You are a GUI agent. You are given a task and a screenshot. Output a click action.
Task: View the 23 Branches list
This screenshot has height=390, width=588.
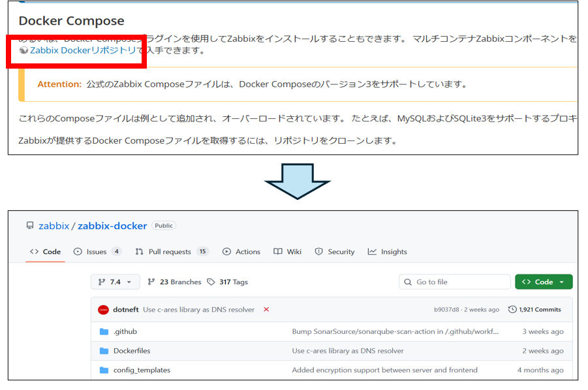coord(175,282)
